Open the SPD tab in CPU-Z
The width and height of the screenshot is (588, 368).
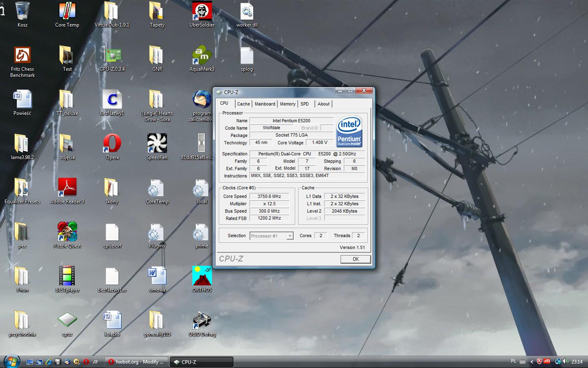pos(305,104)
